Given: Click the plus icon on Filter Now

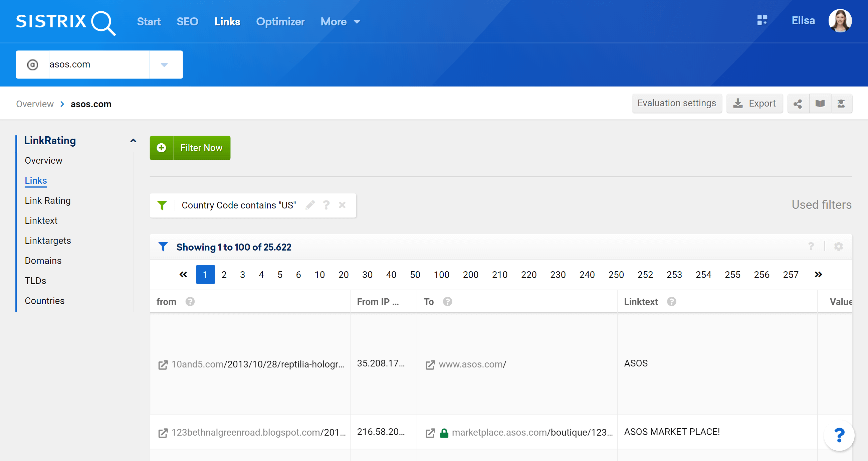Looking at the screenshot, I should pyautogui.click(x=161, y=148).
